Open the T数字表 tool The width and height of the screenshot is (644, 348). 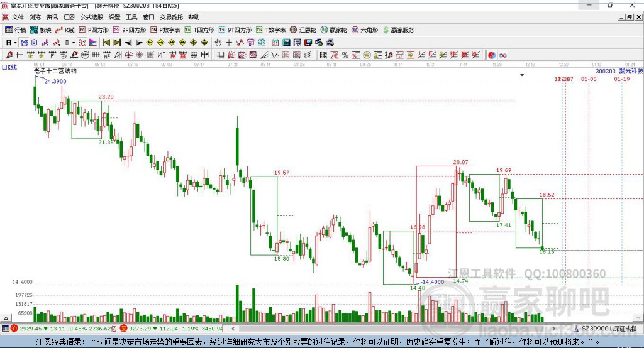pos(270,30)
